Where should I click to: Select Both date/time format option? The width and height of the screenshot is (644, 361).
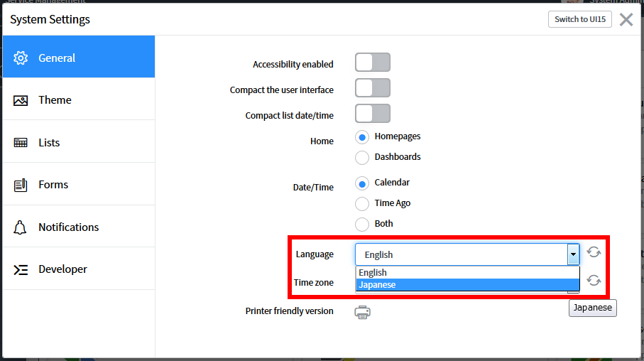(362, 224)
